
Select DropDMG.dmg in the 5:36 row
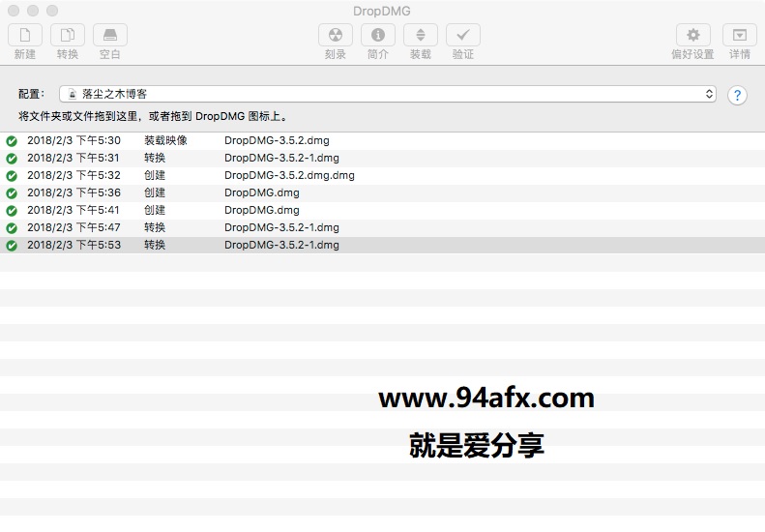[262, 192]
